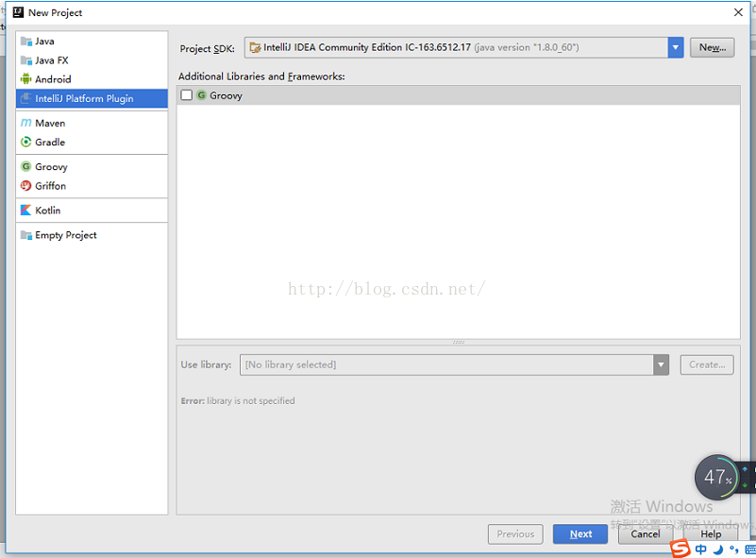Screen dimensions: 756x558
Task: Click the Create... library button
Action: click(x=707, y=364)
